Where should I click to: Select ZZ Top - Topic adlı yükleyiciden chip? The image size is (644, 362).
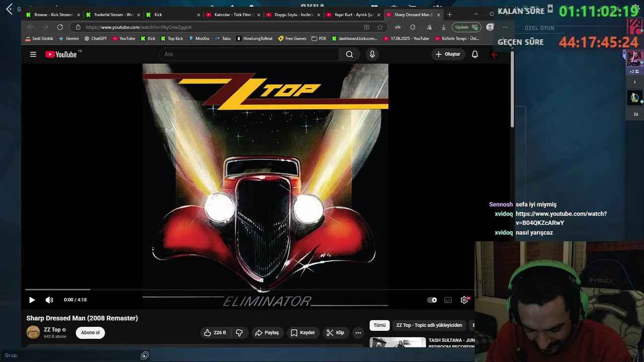429,325
